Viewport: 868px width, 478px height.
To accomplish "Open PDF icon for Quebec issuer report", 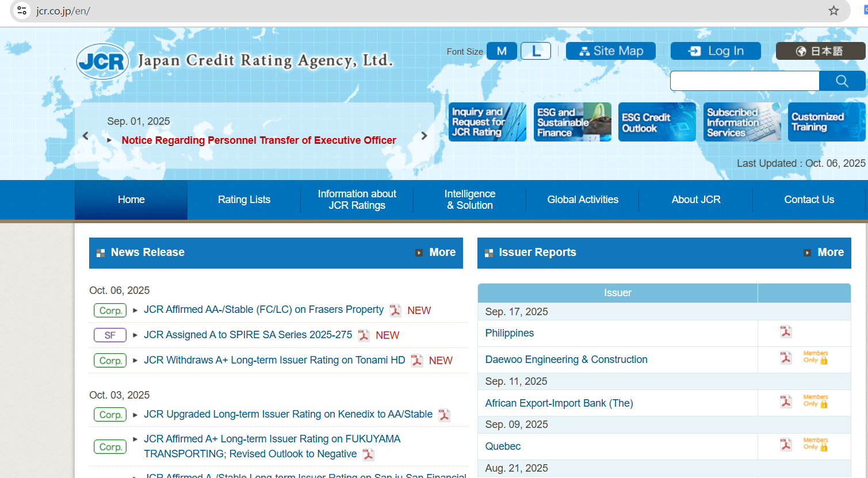I will 786,445.
